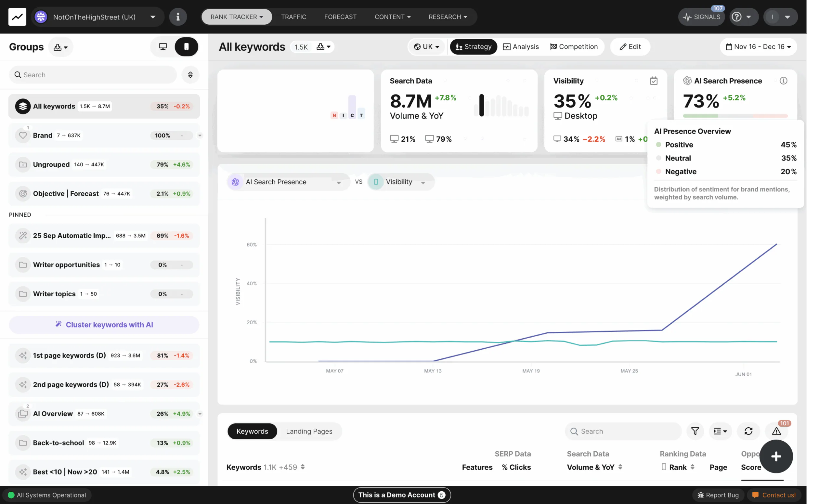Open the Rank Tracker menu
The image size is (832, 504).
coord(237,17)
